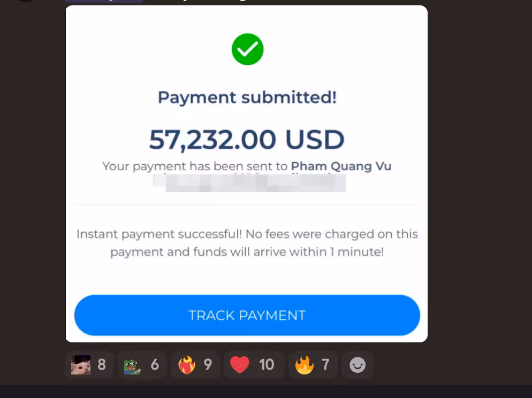This screenshot has width=532, height=398.
Task: Click the "Payment submitted!" heading
Action: coord(247,97)
